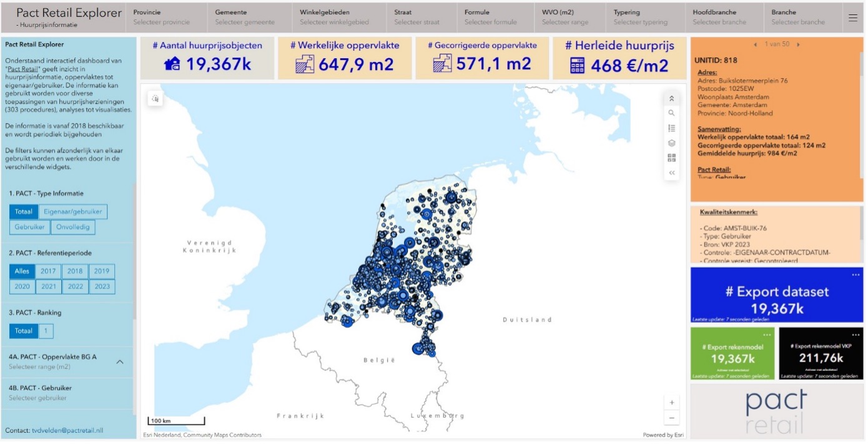This screenshot has width=868, height=444.
Task: Show the map legend list
Action: point(671,128)
